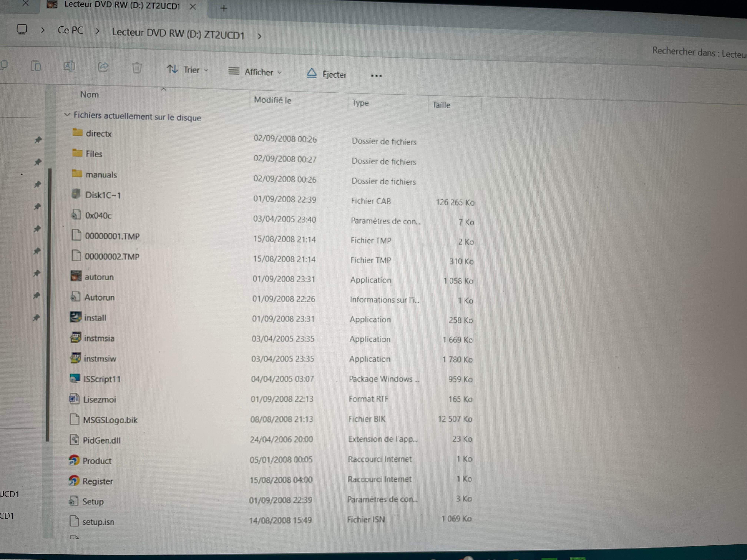The image size is (747, 560).
Task: Open the three-dots more options menu
Action: tap(376, 76)
